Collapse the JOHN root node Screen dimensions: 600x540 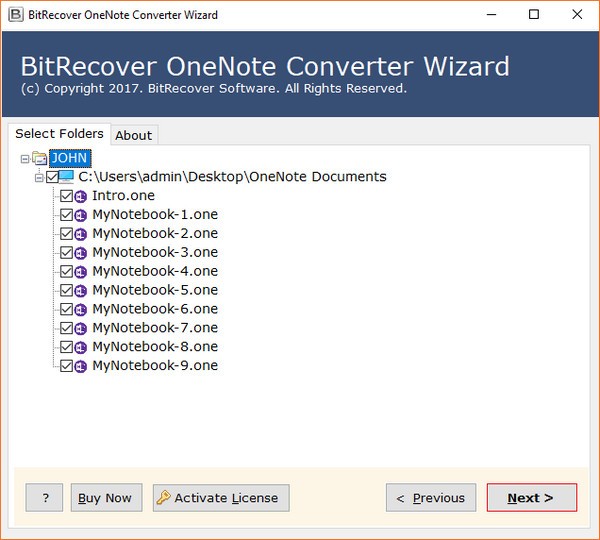pos(25,159)
